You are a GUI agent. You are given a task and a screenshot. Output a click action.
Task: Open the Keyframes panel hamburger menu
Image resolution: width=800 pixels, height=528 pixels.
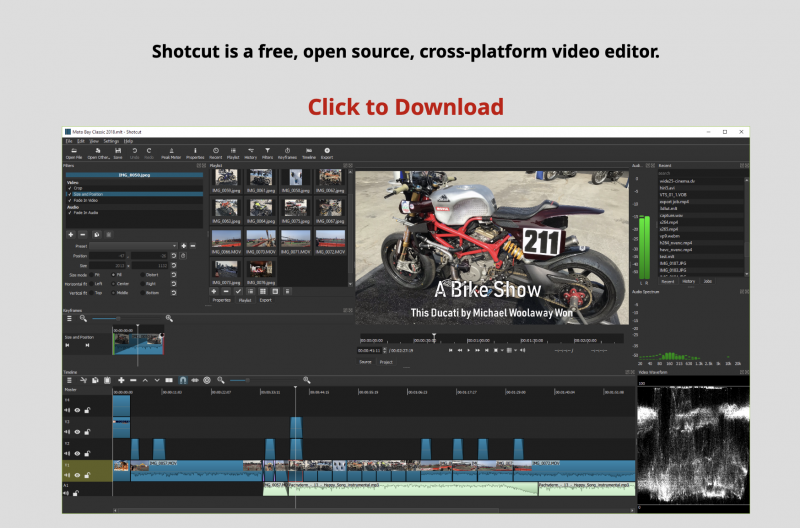69,318
